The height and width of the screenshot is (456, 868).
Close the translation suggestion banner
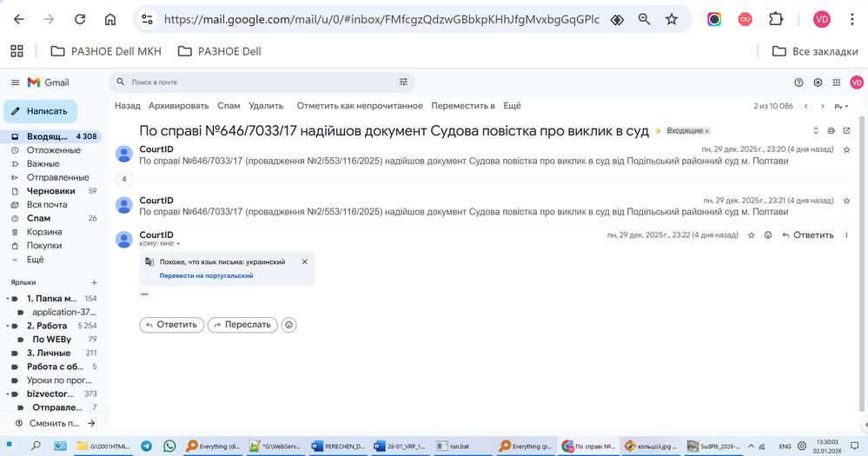(304, 261)
